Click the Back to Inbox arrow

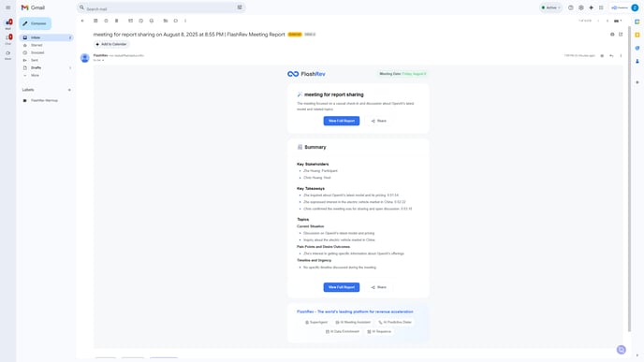point(82,21)
